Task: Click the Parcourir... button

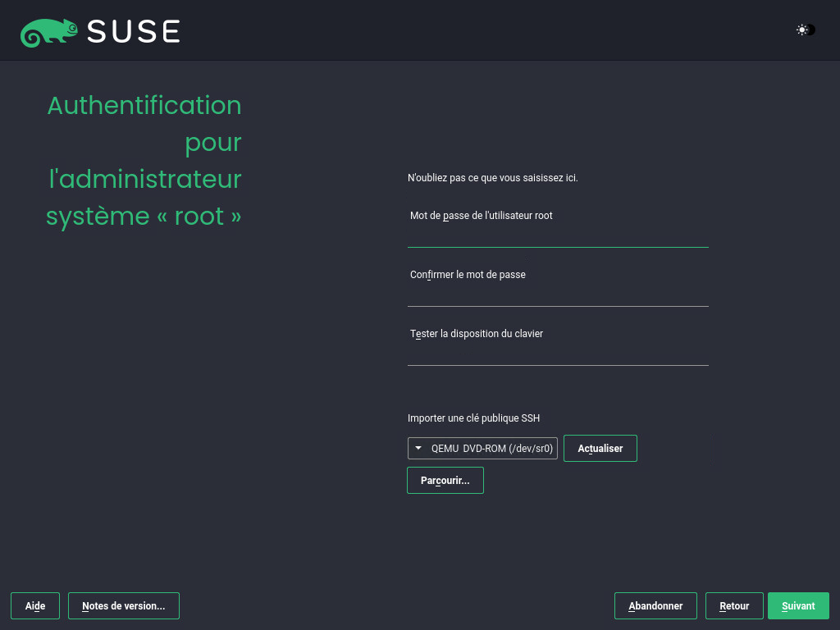Action: pyautogui.click(x=445, y=480)
